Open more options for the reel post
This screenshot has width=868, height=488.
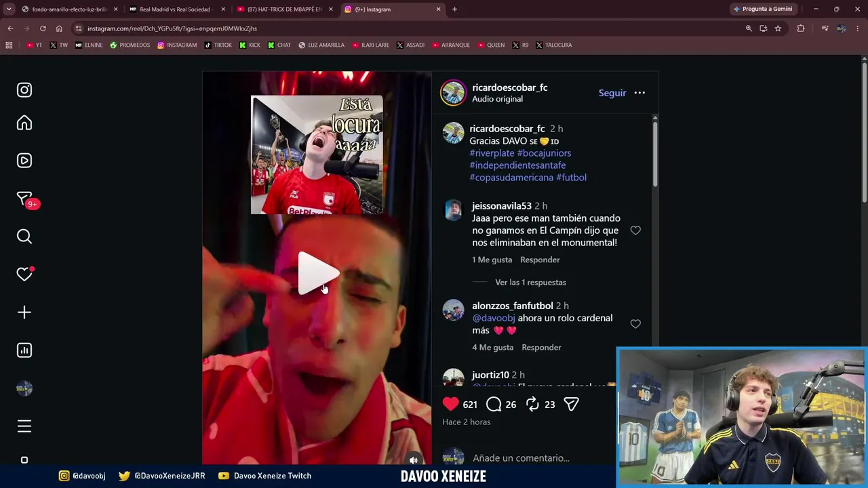click(639, 93)
